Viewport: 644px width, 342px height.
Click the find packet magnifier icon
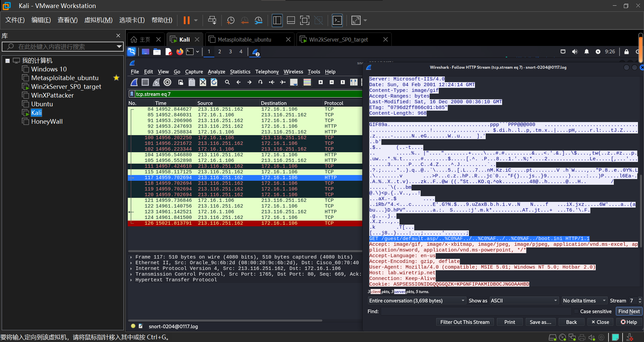tap(227, 82)
